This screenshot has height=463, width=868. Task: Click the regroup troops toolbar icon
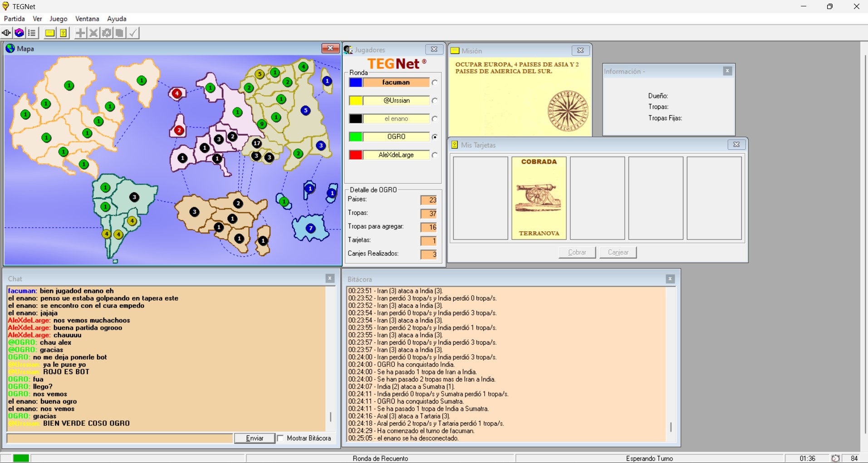107,33
